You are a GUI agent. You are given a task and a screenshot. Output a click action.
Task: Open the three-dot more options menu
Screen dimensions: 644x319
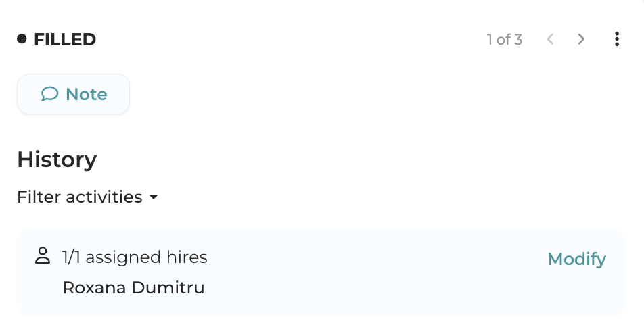(x=616, y=40)
